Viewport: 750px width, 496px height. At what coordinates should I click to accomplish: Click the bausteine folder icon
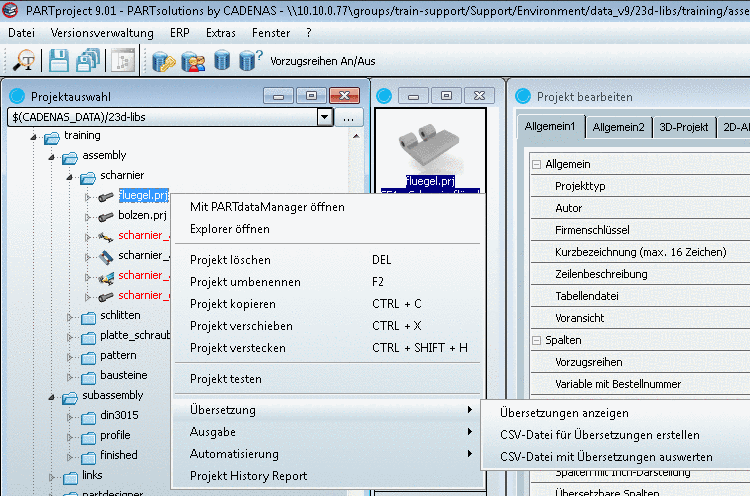[x=88, y=378]
